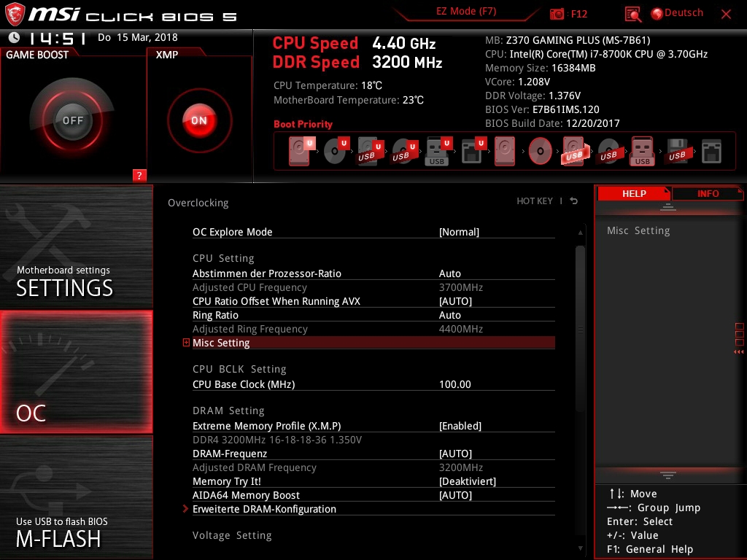Change CPU Ratio Offset When Running AVX
Viewport: 747px width, 560px height.
pos(373,301)
